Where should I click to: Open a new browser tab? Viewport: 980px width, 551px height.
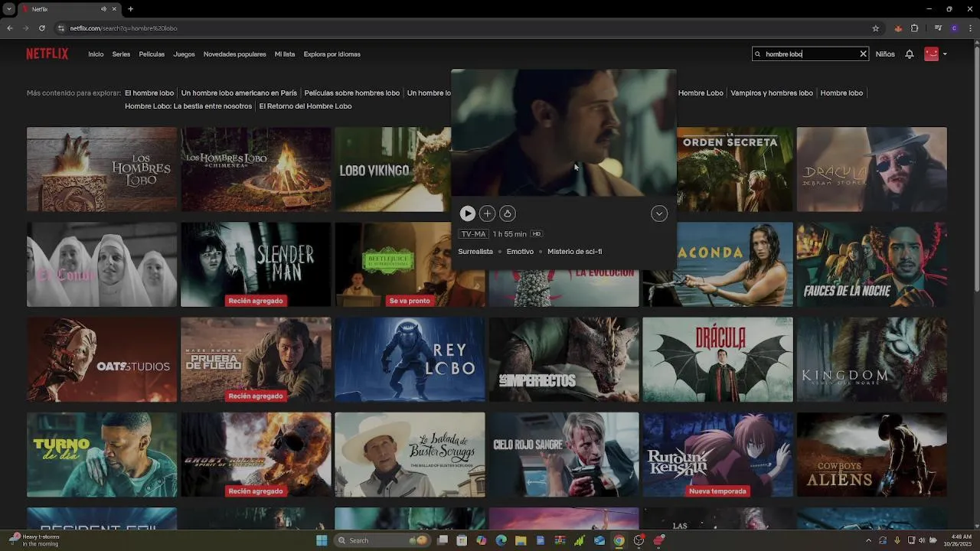(x=130, y=9)
